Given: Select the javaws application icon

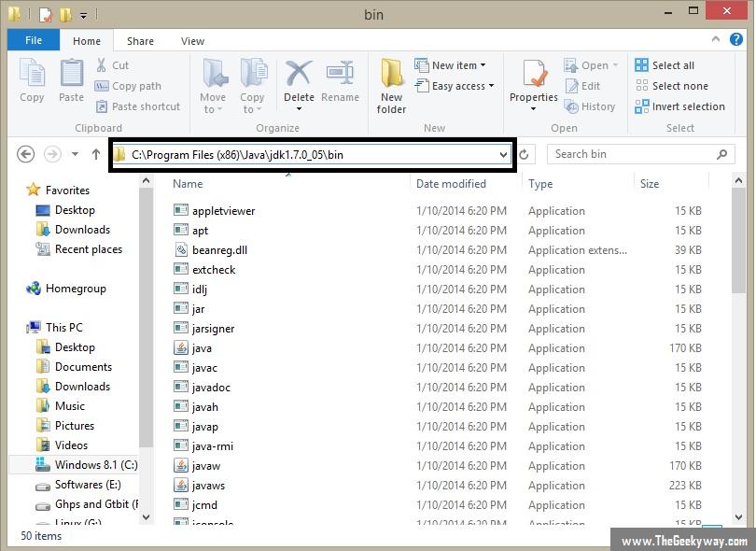Looking at the screenshot, I should [x=181, y=486].
